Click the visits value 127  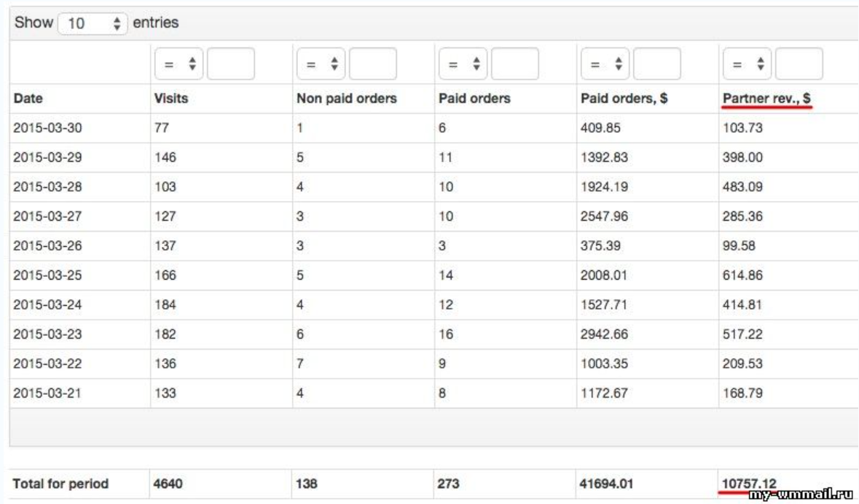[165, 216]
